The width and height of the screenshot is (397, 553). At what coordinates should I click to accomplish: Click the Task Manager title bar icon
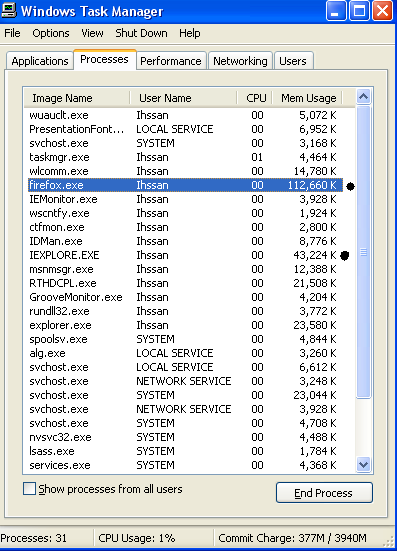tap(8, 10)
